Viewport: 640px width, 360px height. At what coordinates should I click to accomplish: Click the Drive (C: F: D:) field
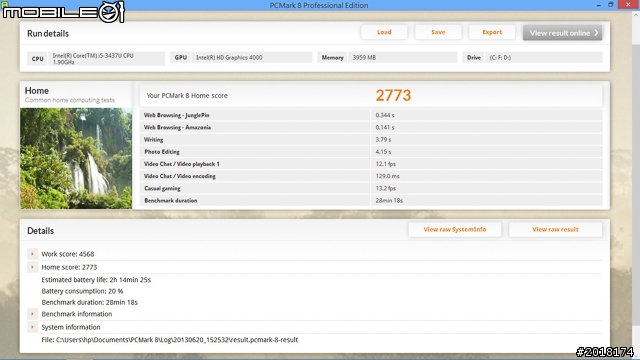click(x=544, y=58)
